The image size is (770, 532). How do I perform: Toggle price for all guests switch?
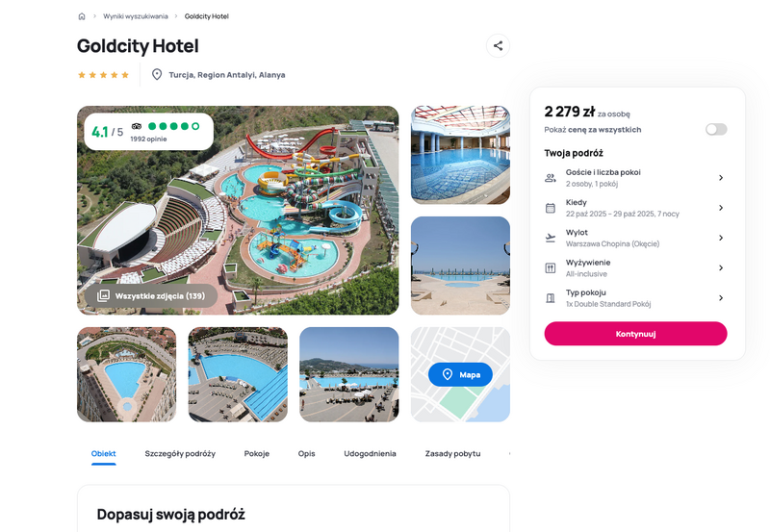pyautogui.click(x=716, y=130)
